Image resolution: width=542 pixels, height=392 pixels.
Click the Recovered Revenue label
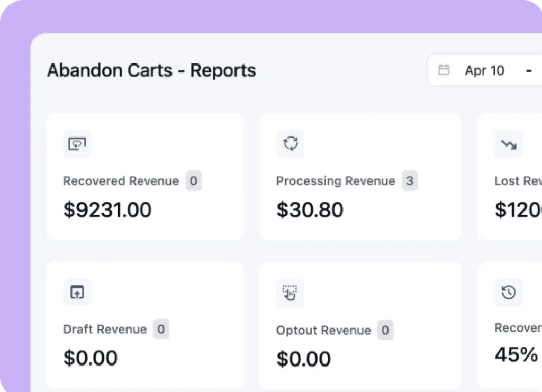pyautogui.click(x=121, y=181)
